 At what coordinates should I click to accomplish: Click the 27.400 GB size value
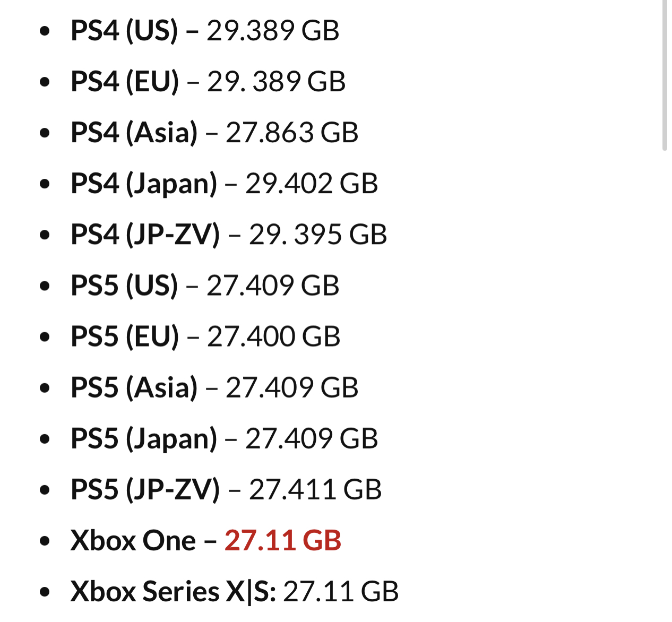pos(274,336)
